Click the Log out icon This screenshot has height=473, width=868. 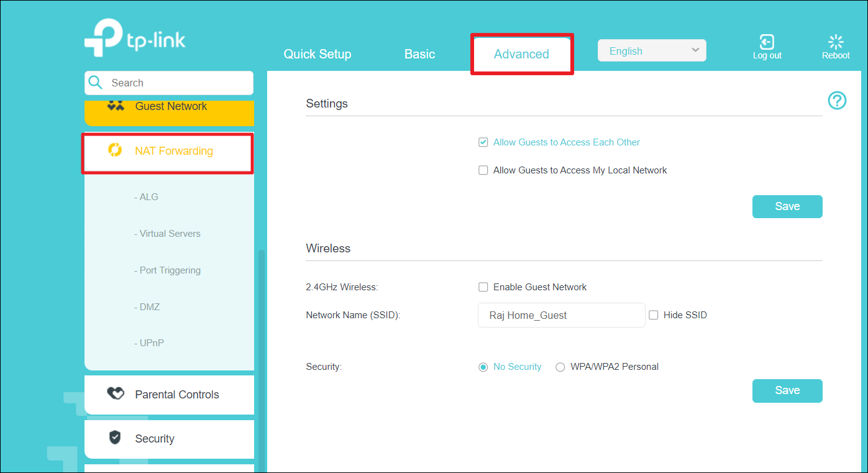[x=767, y=42]
